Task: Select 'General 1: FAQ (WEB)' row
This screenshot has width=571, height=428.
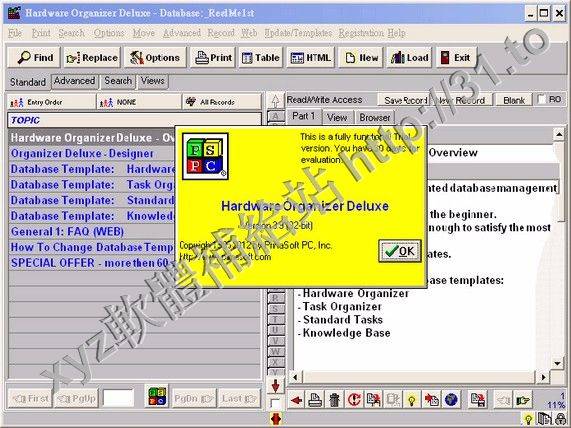Action: click(92, 231)
